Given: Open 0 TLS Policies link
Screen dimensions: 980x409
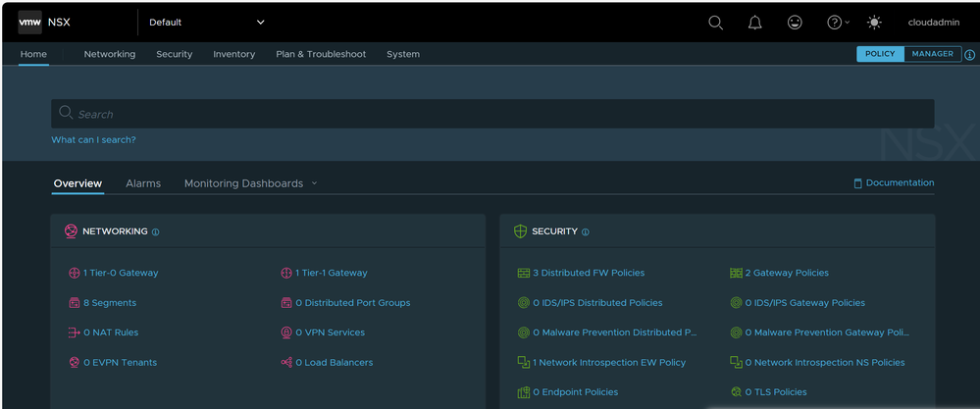Looking at the screenshot, I should pyautogui.click(x=776, y=392).
